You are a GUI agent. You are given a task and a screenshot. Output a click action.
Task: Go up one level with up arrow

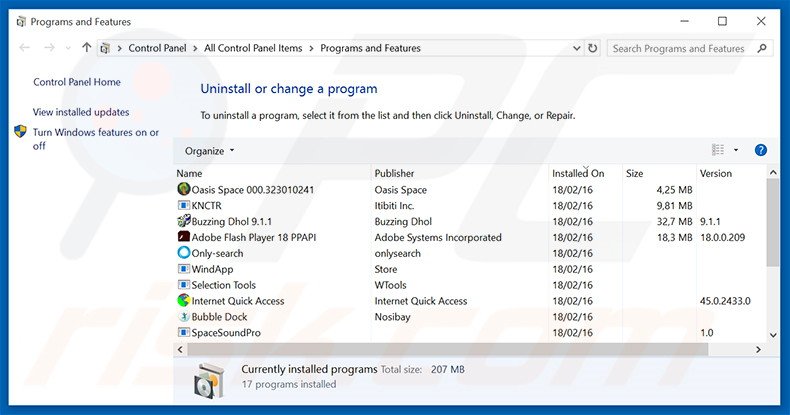[x=87, y=48]
